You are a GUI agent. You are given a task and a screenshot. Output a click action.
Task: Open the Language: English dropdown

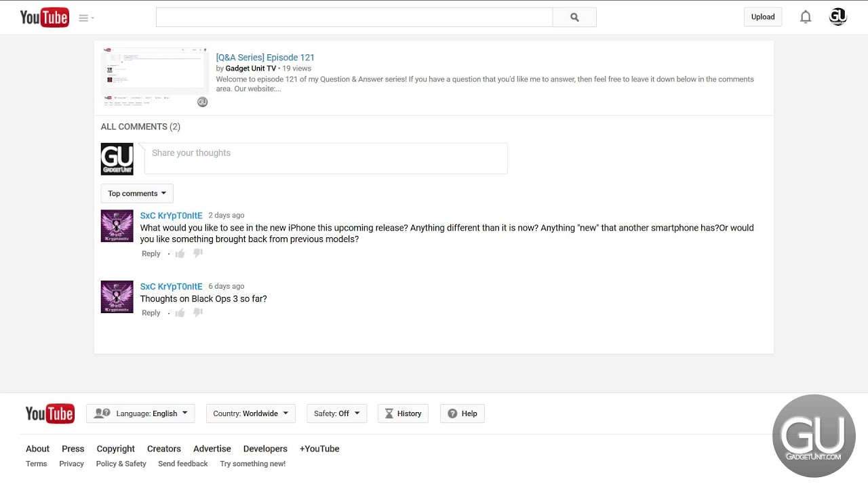click(x=140, y=413)
